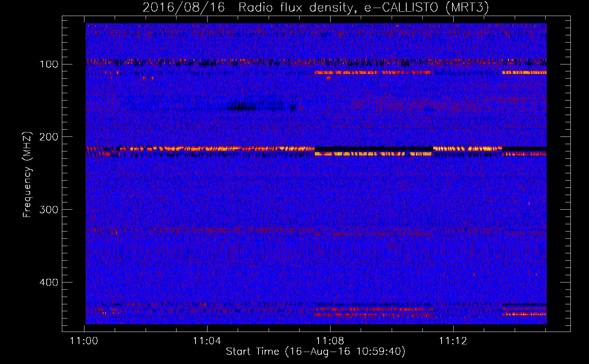
Task: Click the "Frequency (MHZ)" axis label
Action: coord(27,174)
